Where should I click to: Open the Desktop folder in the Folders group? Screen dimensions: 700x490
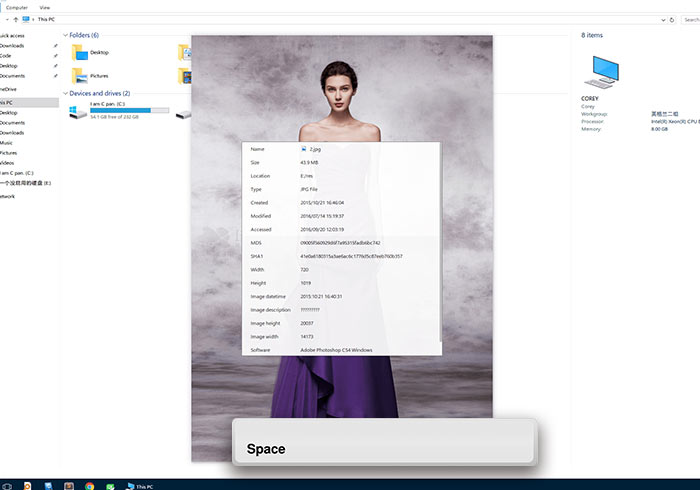90,53
